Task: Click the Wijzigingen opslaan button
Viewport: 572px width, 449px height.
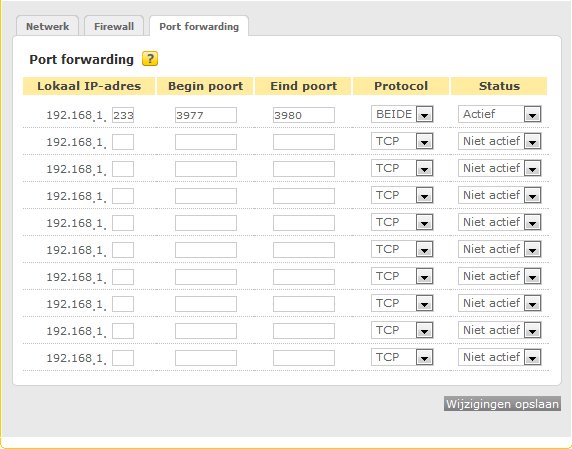Action: [502, 404]
